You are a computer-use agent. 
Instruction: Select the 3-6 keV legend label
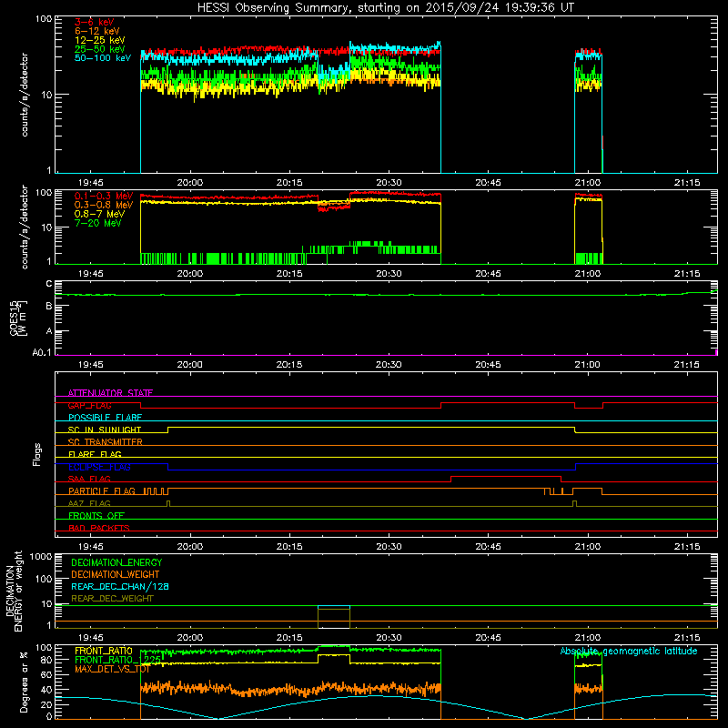[x=94, y=22]
